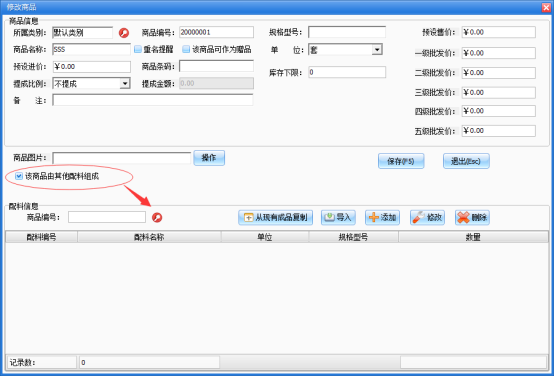Click the 商品条码 input field
Image resolution: width=554 pixels, height=376 pixels.
click(216, 66)
